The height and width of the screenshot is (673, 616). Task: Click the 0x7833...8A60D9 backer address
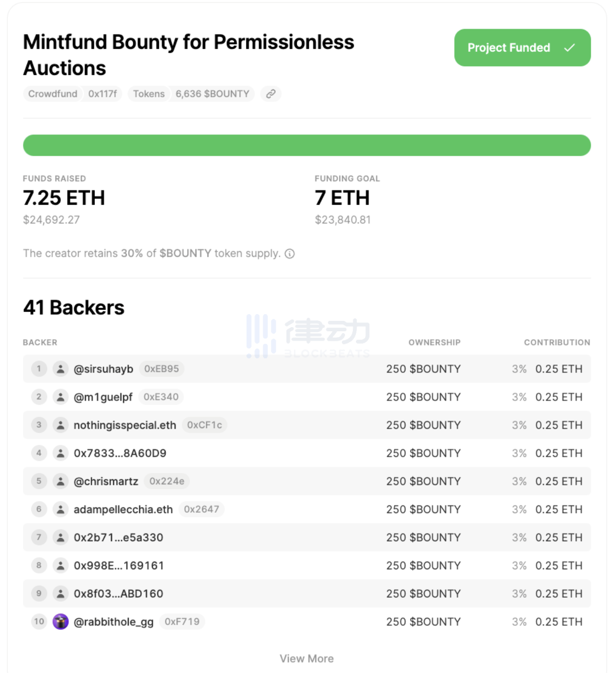[120, 453]
